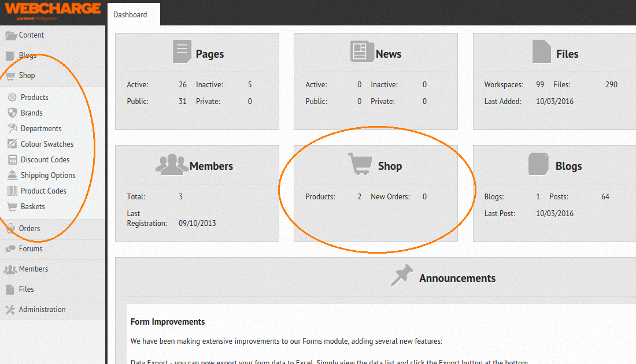Click the pin icon on Announcements
This screenshot has height=364, width=636.
tap(402, 276)
